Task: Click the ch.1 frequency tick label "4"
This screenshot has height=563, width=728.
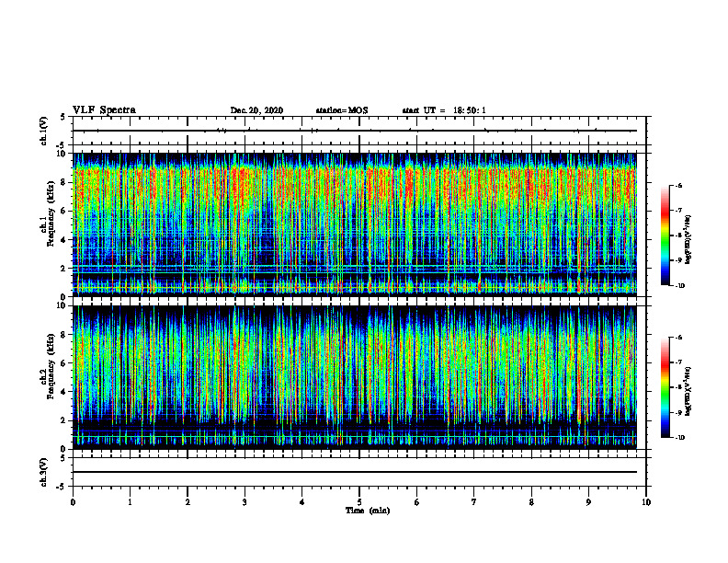Action: [x=64, y=240]
